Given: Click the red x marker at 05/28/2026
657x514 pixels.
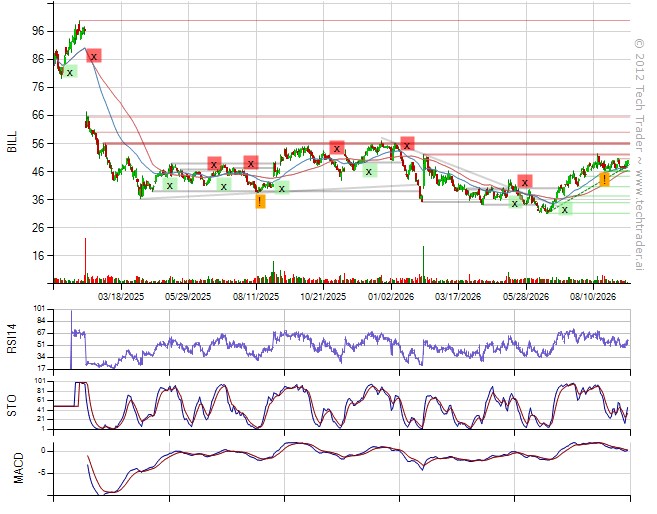Looking at the screenshot, I should [x=525, y=182].
